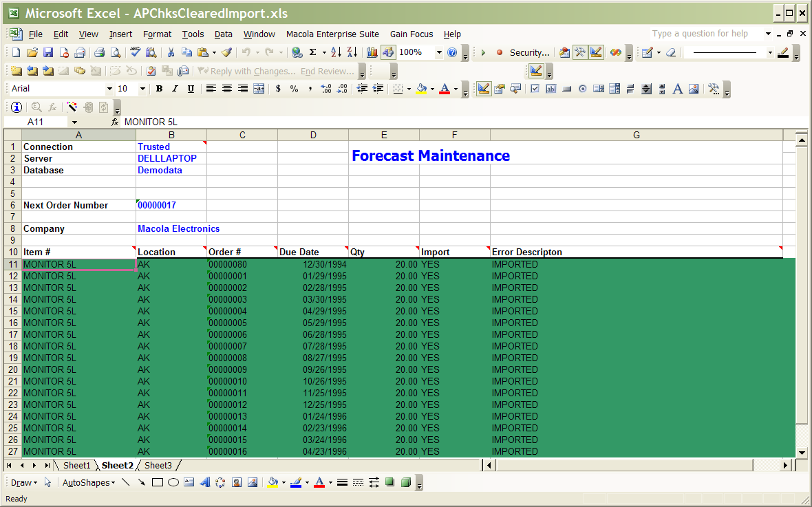Sort ascending with the A-Z icon
The height and width of the screenshot is (507, 812).
(x=336, y=52)
